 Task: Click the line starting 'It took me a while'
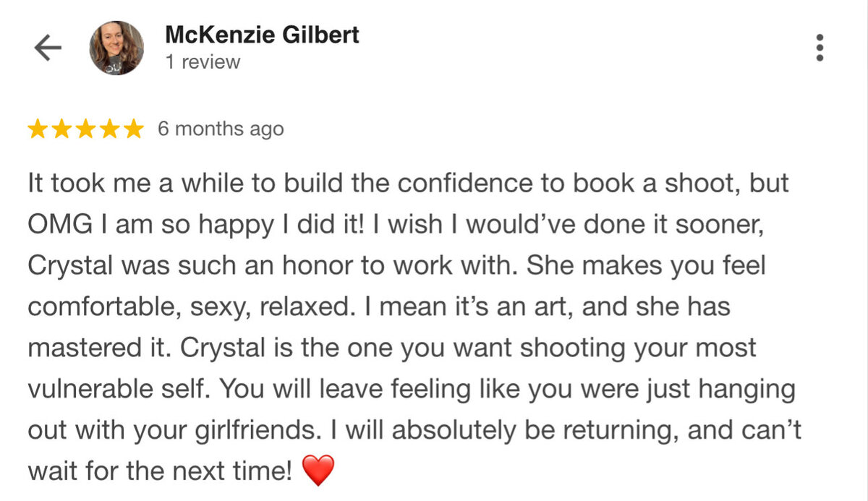pyautogui.click(x=408, y=184)
